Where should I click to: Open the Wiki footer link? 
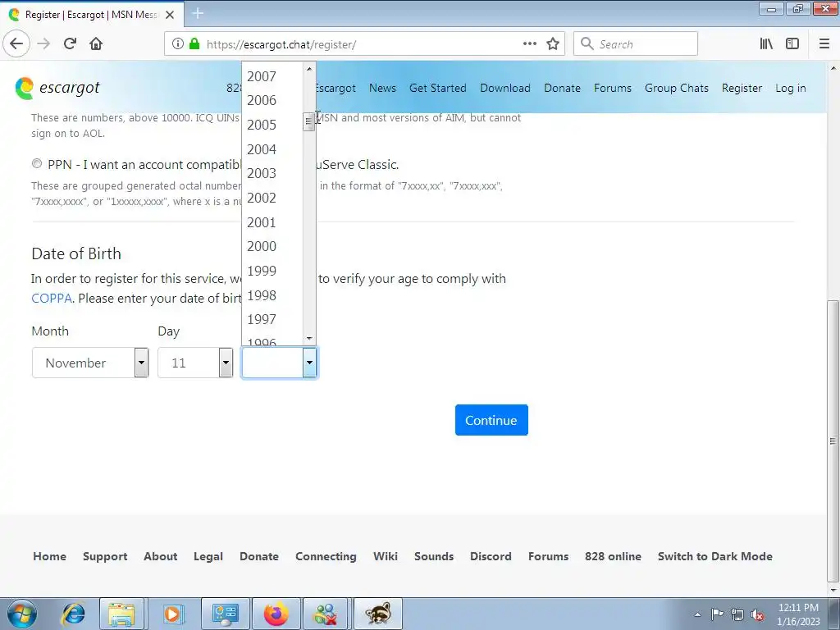pos(386,556)
